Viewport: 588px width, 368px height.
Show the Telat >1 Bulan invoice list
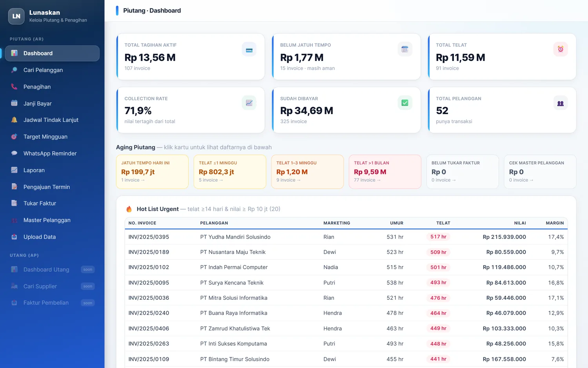pos(385,171)
